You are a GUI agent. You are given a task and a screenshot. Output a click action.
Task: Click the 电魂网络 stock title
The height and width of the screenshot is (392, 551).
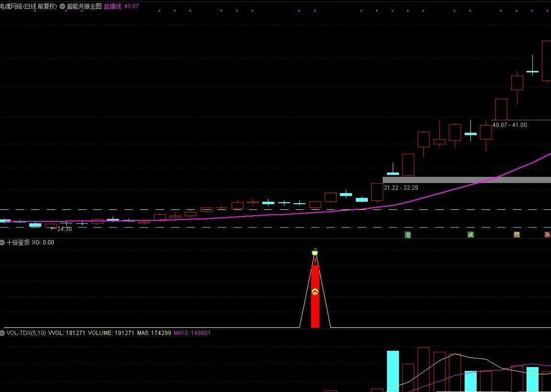(x=29, y=6)
